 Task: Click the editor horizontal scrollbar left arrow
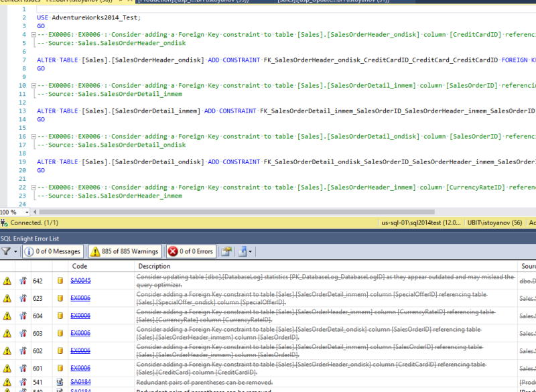[x=35, y=212]
